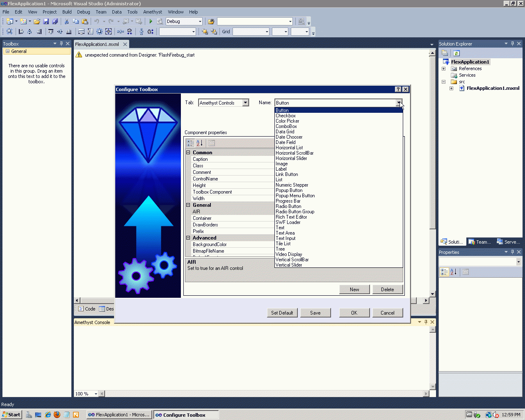This screenshot has width=525, height=420.
Task: Click the Align Rights layout icon
Action: 39,32
